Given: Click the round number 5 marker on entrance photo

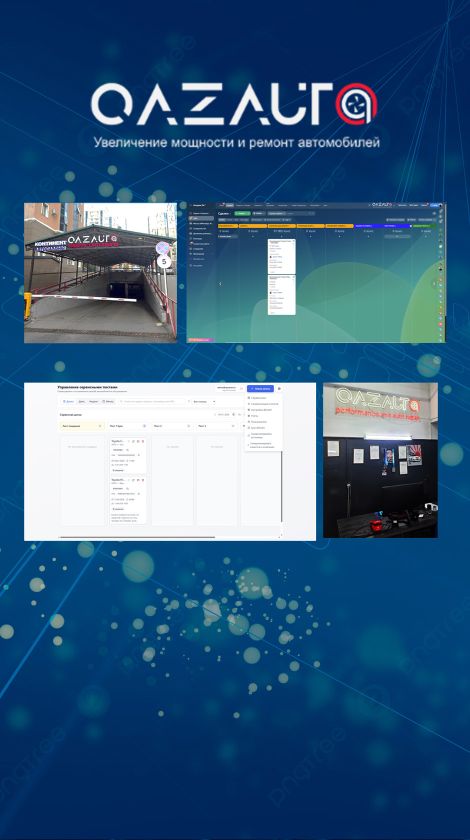Looking at the screenshot, I should [163, 262].
